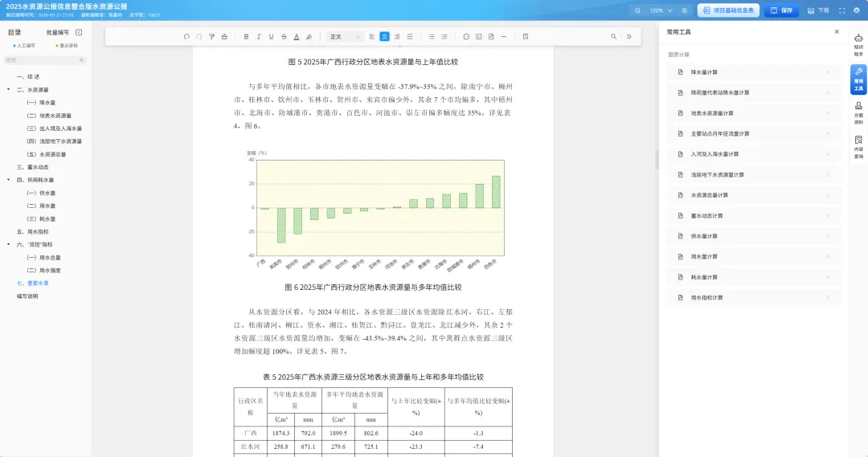This screenshot has height=457, width=868.
Task: Click the clear formatting eraser icon
Action: tap(224, 36)
